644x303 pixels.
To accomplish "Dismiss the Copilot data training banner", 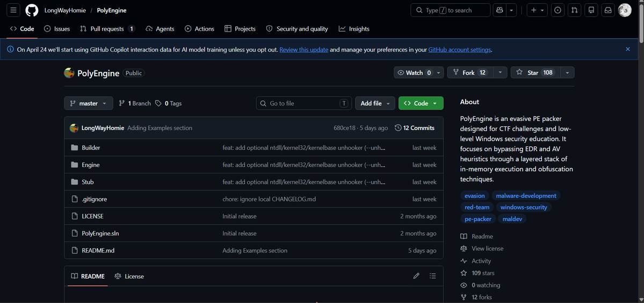I will click(627, 49).
